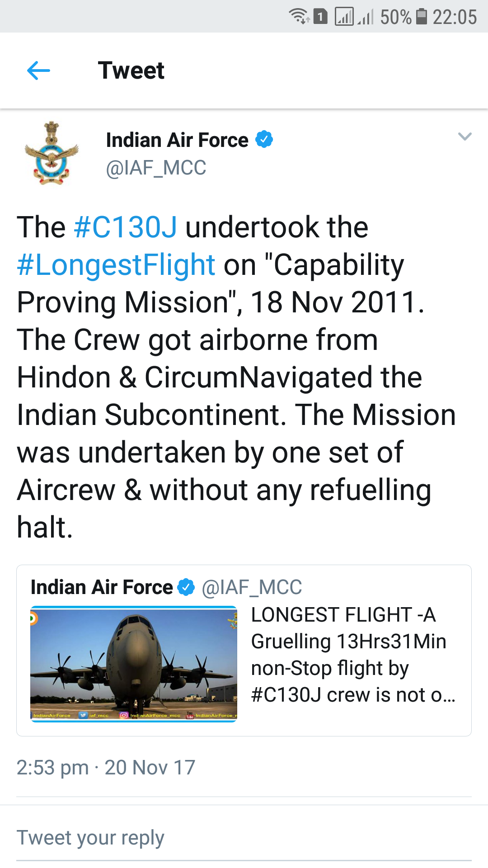
Task: Tap the 2:53 pm 20 Nov 17 timestamp
Action: pos(106,767)
